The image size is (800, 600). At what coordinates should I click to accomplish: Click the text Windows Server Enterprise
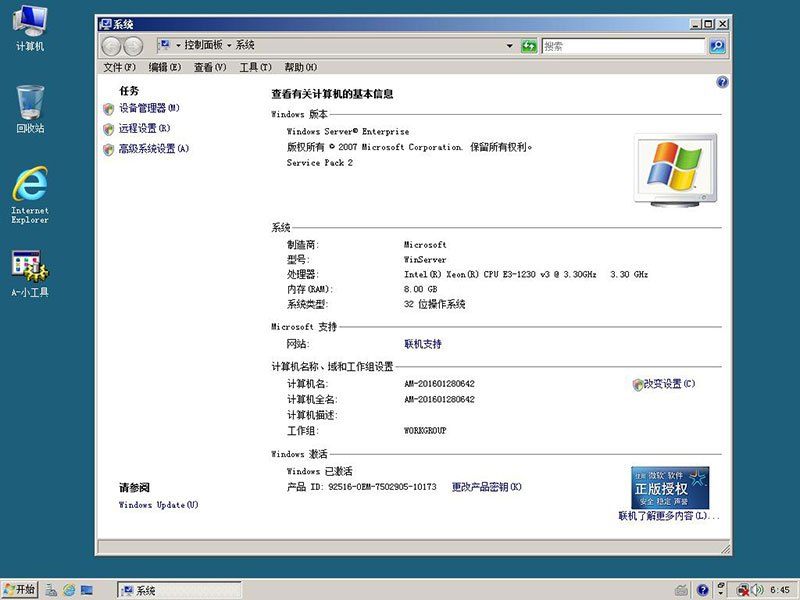click(348, 132)
